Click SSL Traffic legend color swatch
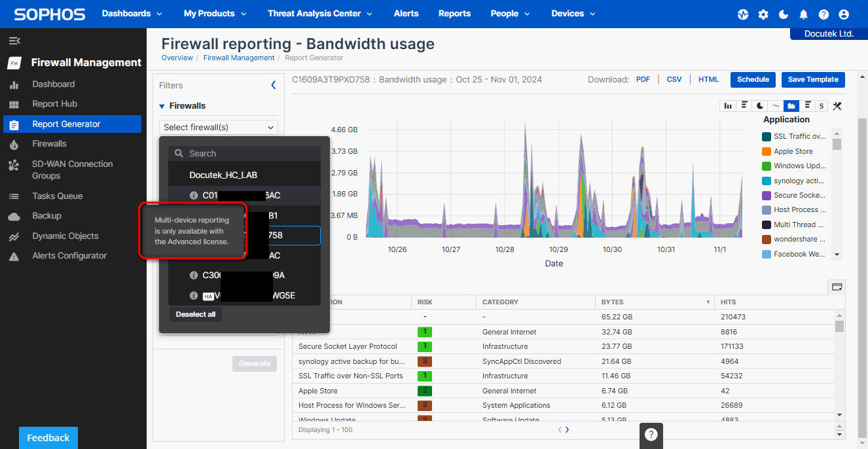The image size is (868, 449). pos(767,137)
